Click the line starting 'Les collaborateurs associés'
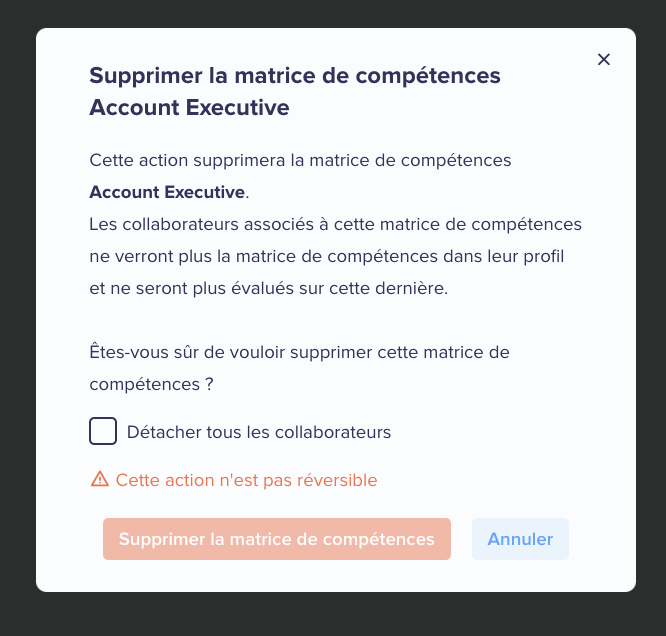666x636 pixels. click(x=335, y=224)
